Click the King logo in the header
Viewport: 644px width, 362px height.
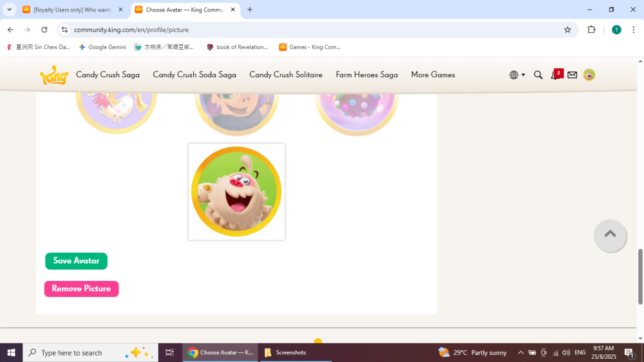pos(54,75)
